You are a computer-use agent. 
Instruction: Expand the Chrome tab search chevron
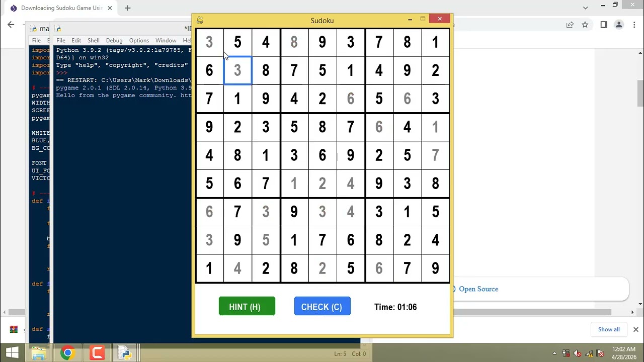tap(585, 8)
